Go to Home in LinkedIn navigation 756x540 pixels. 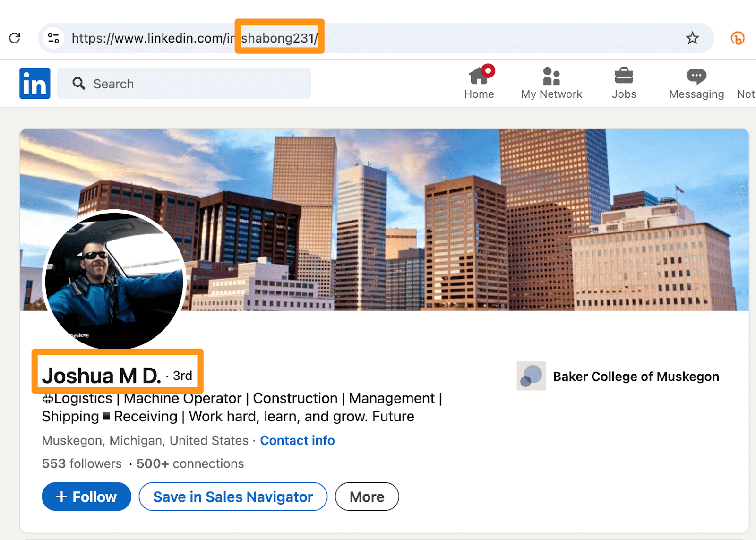(479, 83)
